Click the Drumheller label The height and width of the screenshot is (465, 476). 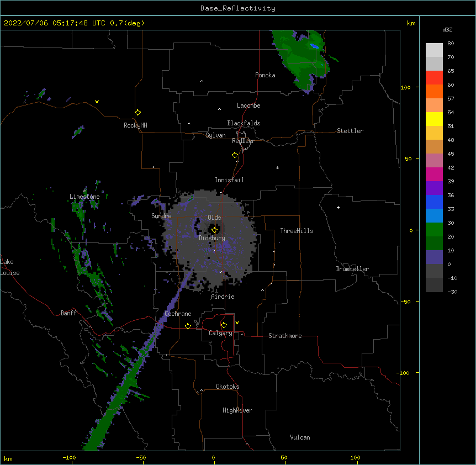tap(352, 269)
